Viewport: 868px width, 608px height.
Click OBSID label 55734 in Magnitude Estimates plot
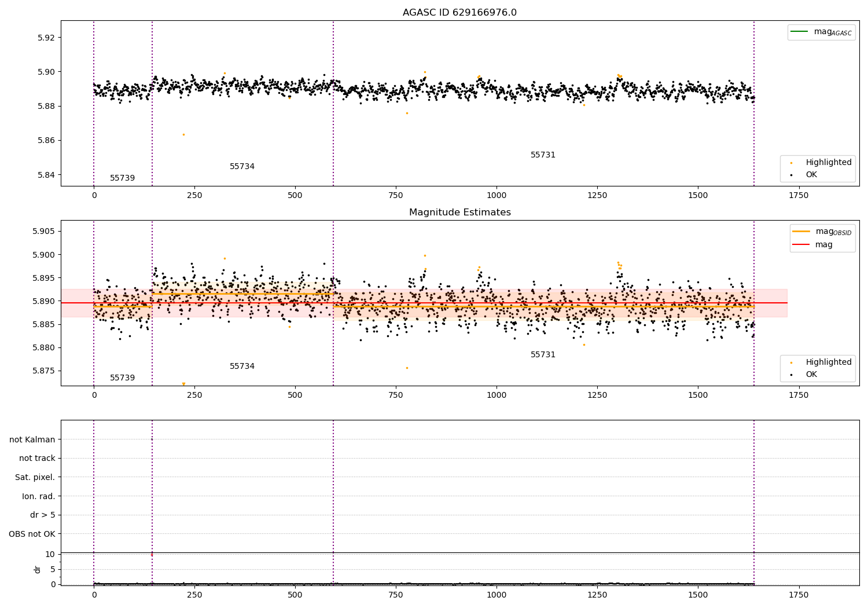click(x=242, y=366)
